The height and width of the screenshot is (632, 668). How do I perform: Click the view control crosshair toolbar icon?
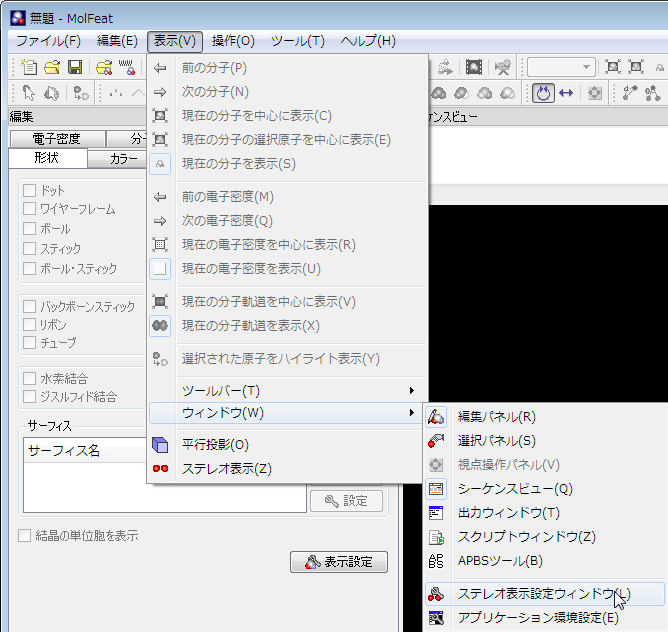pyautogui.click(x=595, y=93)
